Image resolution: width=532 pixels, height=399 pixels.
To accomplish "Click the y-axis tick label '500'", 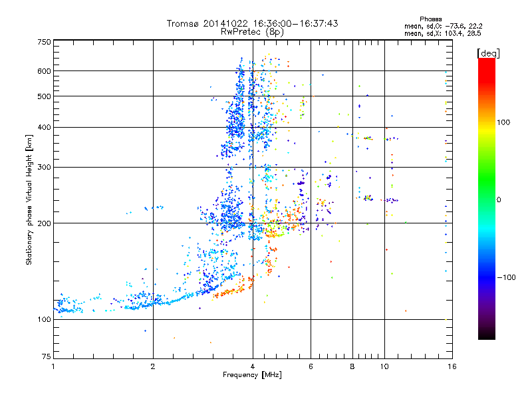I will pyautogui.click(x=44, y=96).
